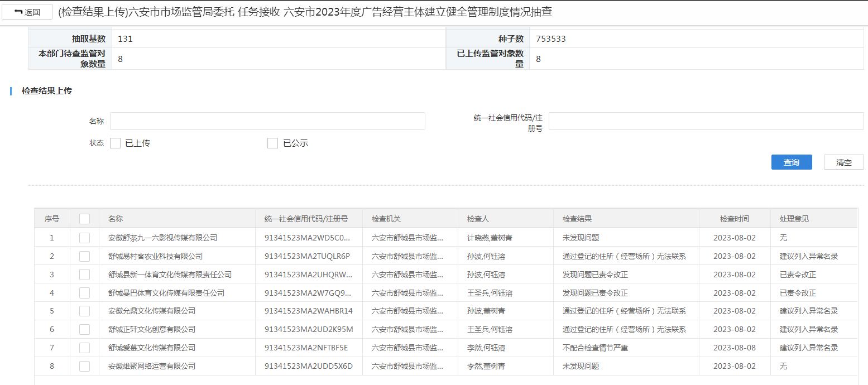The width and height of the screenshot is (868, 385).
Task: Tick the 已公示 status checkbox
Action: (272, 143)
